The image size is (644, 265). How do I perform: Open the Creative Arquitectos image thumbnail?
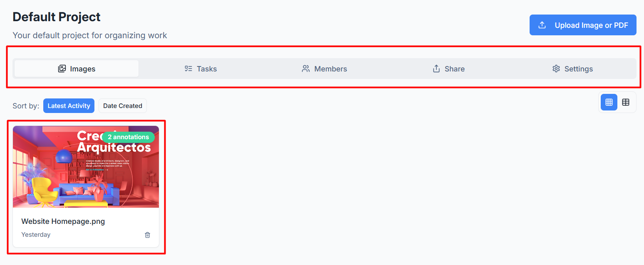point(86,167)
